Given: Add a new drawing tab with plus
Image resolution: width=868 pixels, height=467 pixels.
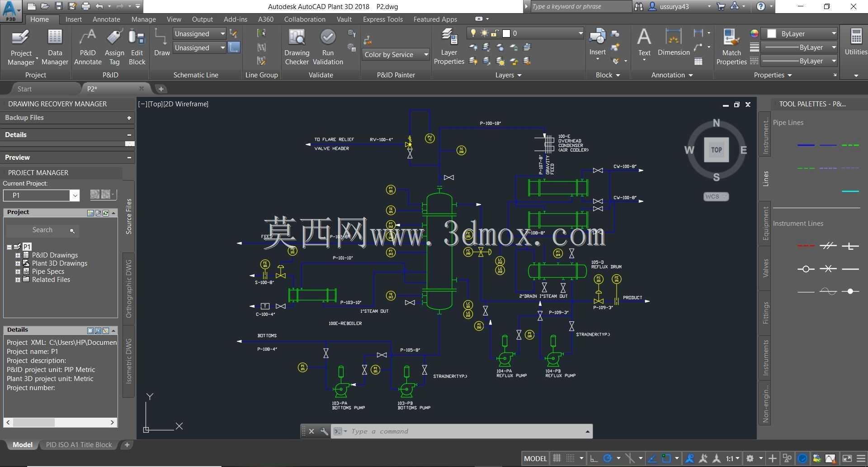Looking at the screenshot, I should pos(161,89).
